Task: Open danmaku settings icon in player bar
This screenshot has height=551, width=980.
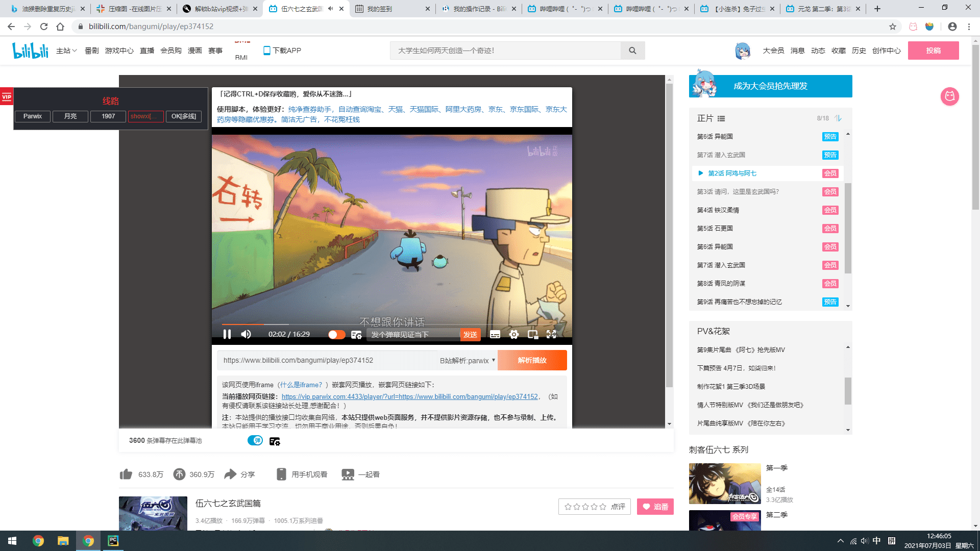Action: [x=356, y=335]
